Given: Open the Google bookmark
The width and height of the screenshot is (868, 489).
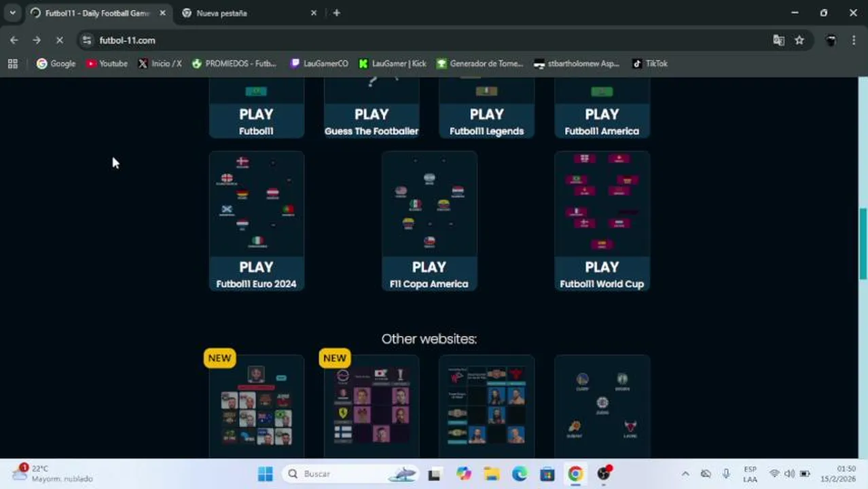Looking at the screenshot, I should tap(56, 63).
